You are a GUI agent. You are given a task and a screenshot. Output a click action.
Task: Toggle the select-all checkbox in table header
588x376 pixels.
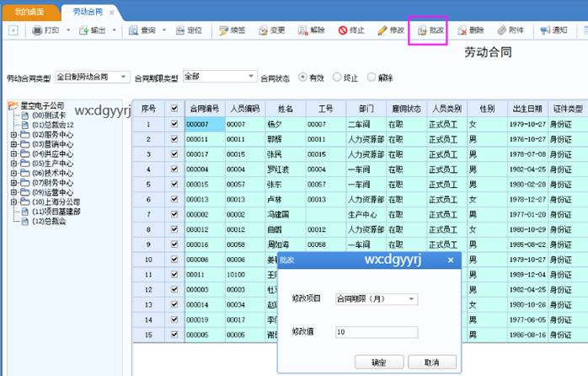pos(174,109)
